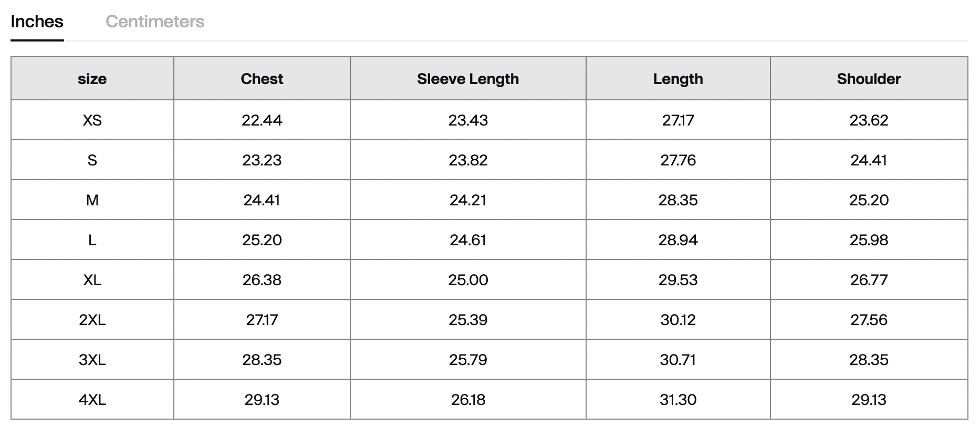Click the XS chest value 22.44
980x437 pixels.
click(x=262, y=120)
